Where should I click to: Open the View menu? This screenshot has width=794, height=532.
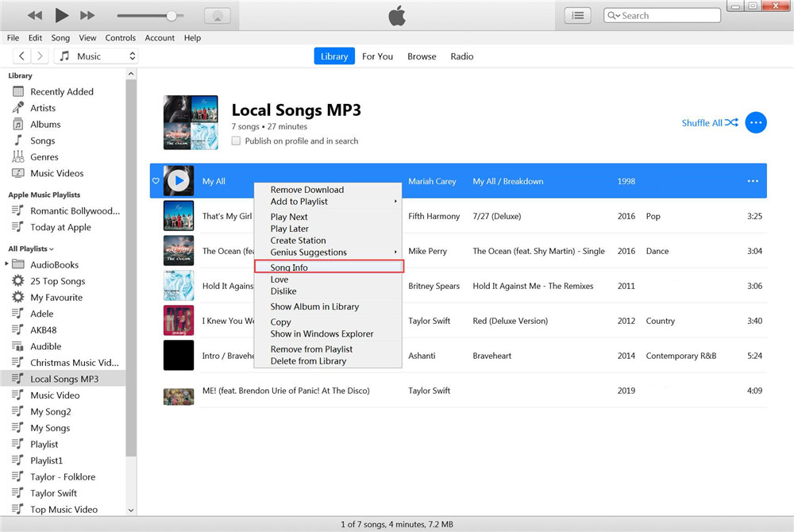(x=87, y=38)
